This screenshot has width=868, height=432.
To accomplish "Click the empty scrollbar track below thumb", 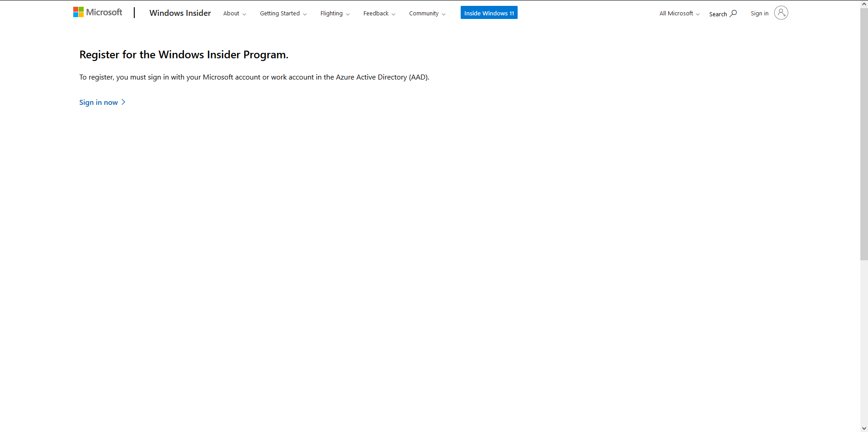I will click(864, 343).
